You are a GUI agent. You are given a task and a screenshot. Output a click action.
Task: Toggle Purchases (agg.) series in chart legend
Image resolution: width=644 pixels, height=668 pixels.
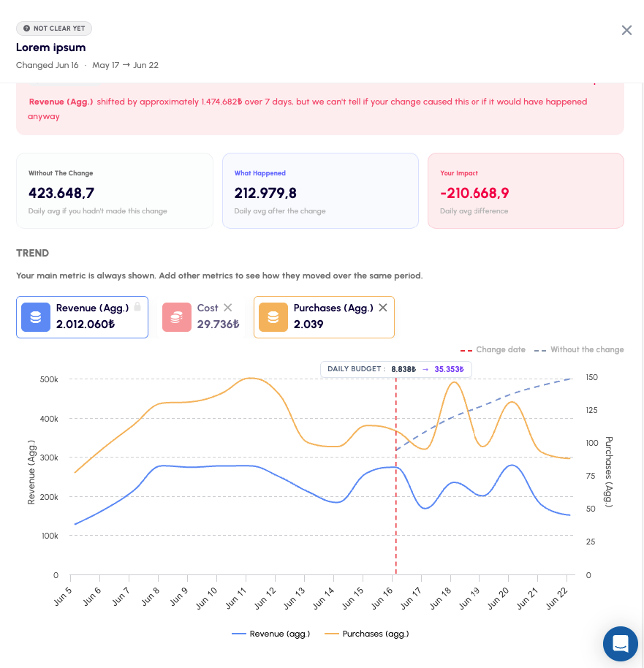[366, 634]
